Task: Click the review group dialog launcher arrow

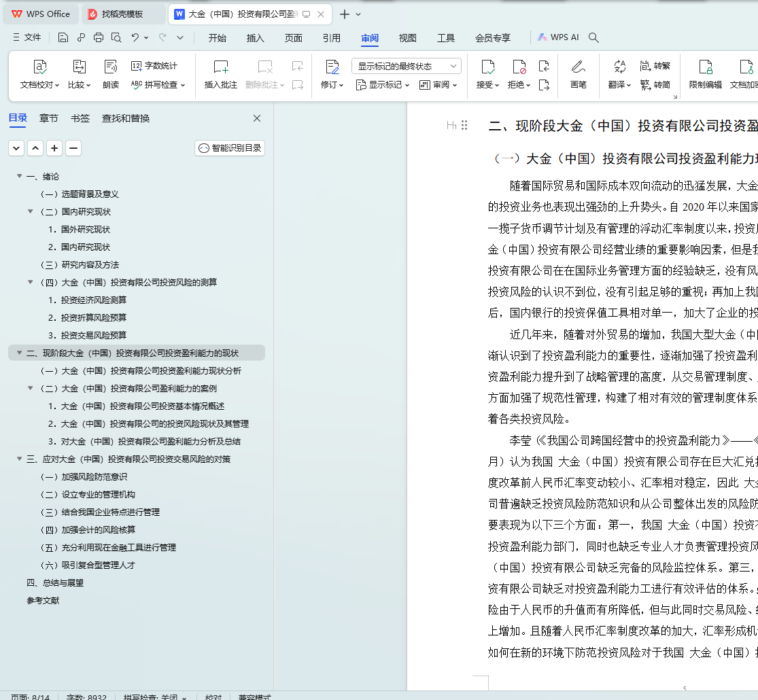Action: point(675,97)
